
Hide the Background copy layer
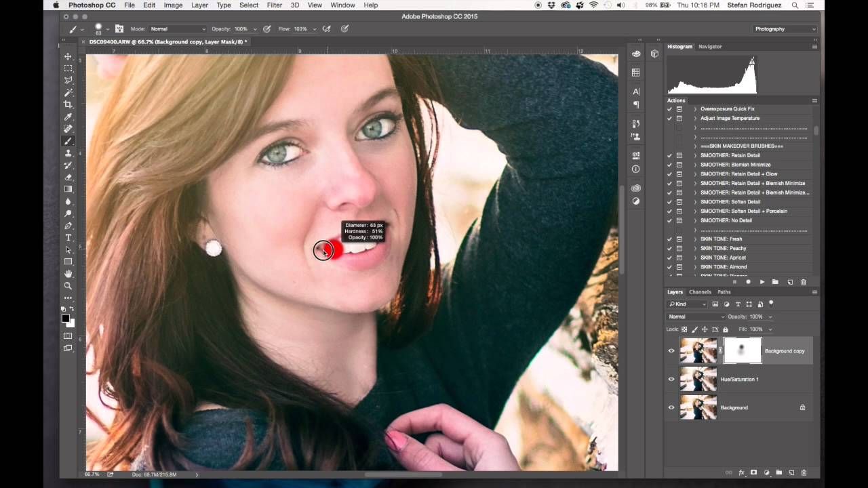pos(671,351)
